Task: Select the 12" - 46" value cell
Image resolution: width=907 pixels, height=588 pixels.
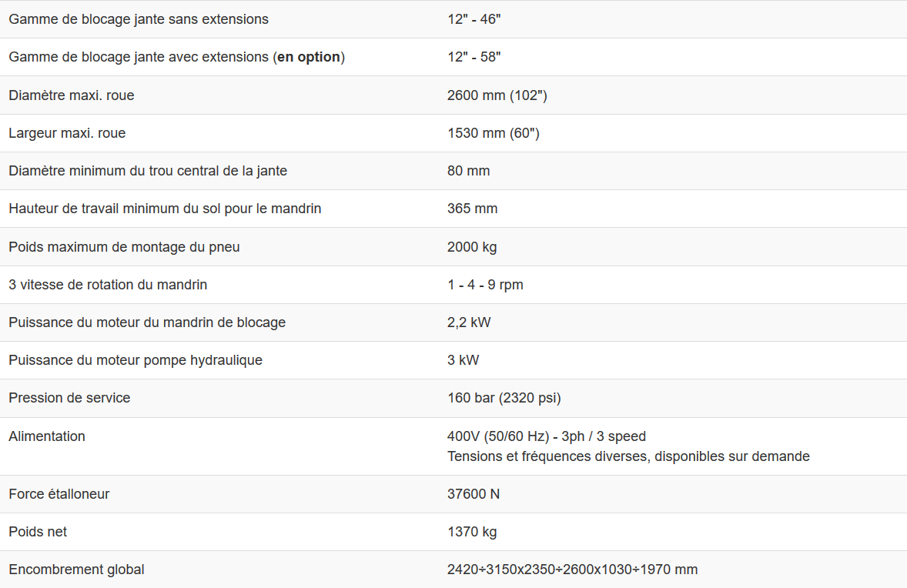Action: [x=474, y=19]
